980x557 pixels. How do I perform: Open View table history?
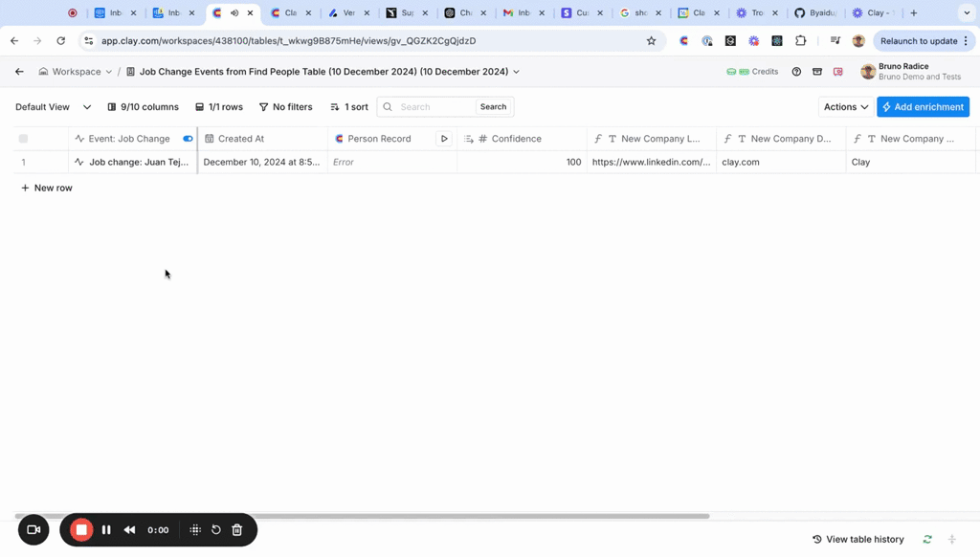(858, 539)
